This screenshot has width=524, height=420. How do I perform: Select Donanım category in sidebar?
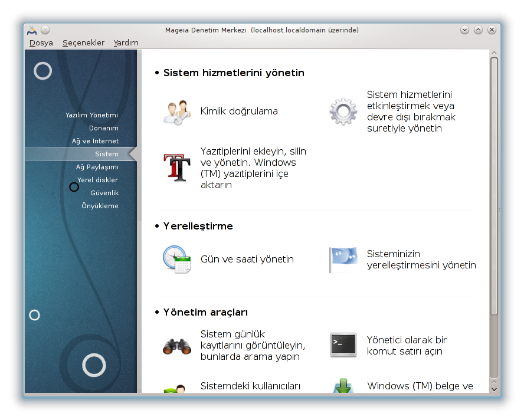pos(104,128)
